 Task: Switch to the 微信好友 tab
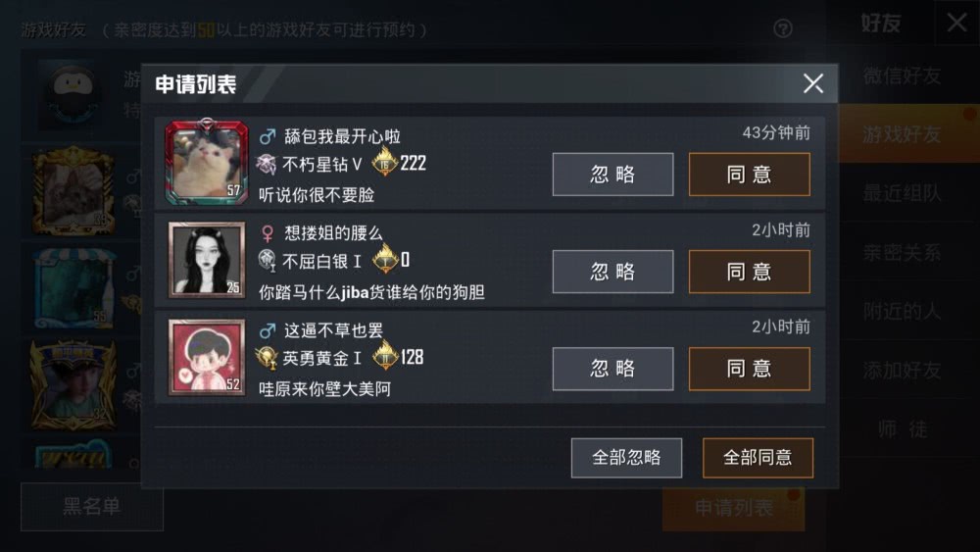[902, 76]
